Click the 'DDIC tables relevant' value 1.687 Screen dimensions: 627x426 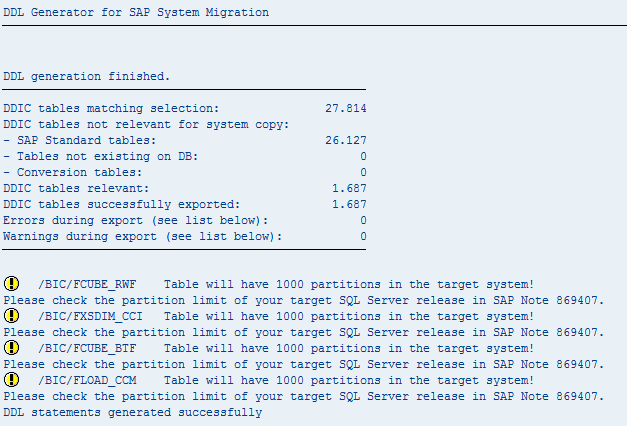[x=349, y=188]
